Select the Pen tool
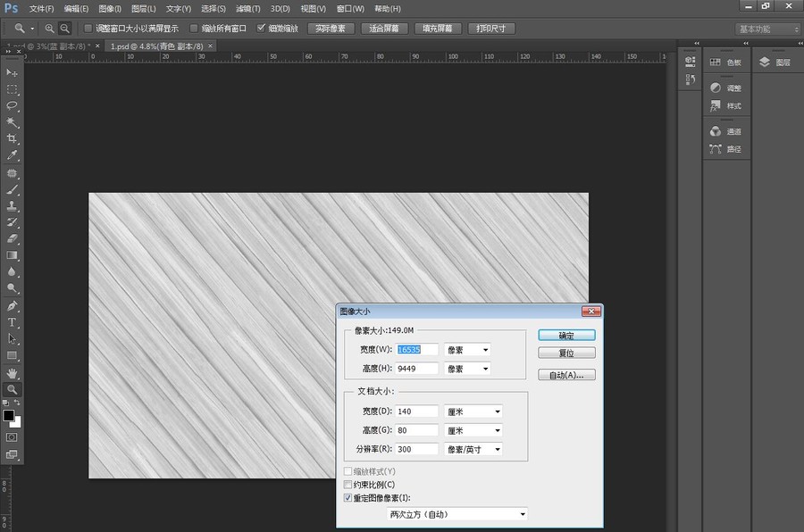Viewport: 804px width, 532px height. coord(12,306)
